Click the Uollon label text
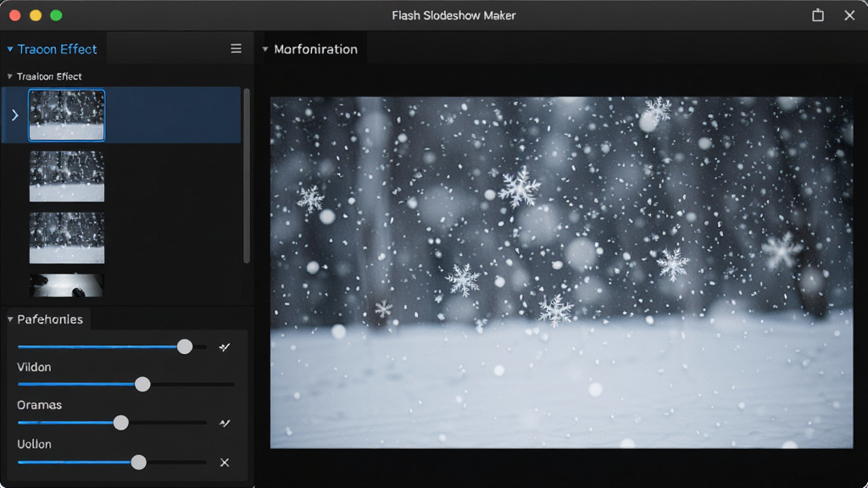 pyautogui.click(x=34, y=444)
